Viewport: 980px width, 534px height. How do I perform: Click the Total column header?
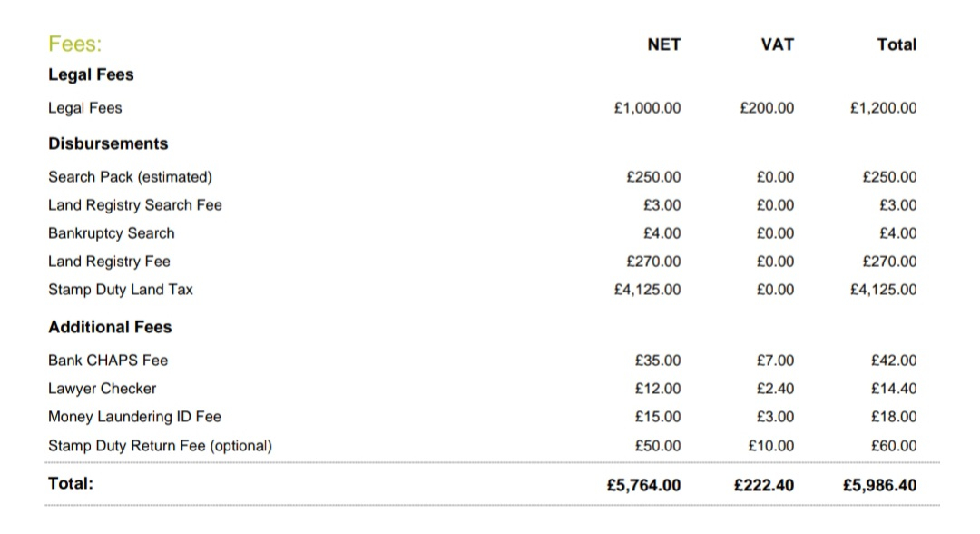point(897,44)
